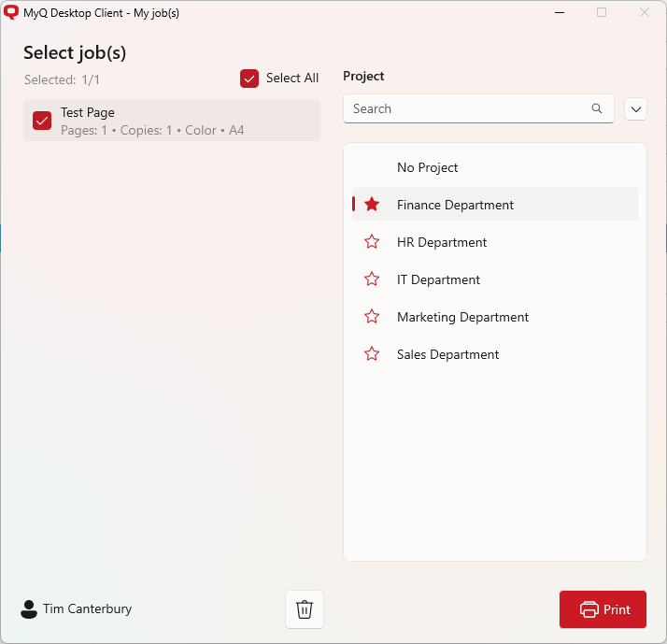Screen dimensions: 667x644
Task: Click the Tim Canterbury username
Action: tap(87, 609)
